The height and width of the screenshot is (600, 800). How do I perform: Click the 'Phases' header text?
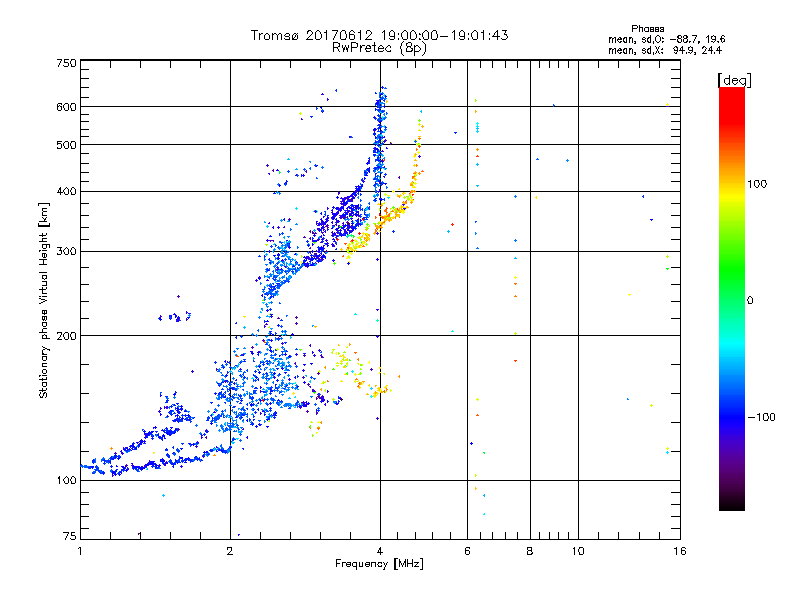[x=647, y=29]
